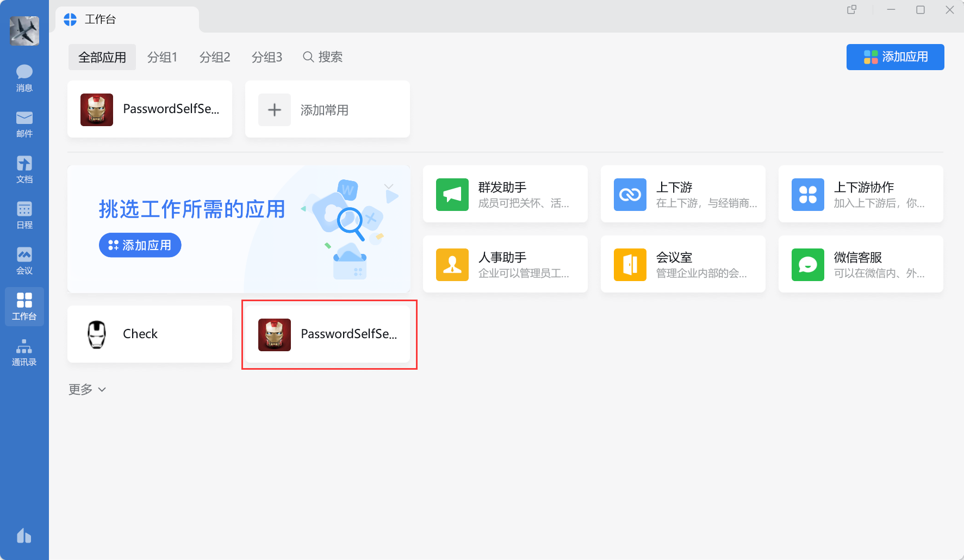Screen dimensions: 964x560
Task: Click the top-right 添加应用 button
Action: (x=895, y=57)
